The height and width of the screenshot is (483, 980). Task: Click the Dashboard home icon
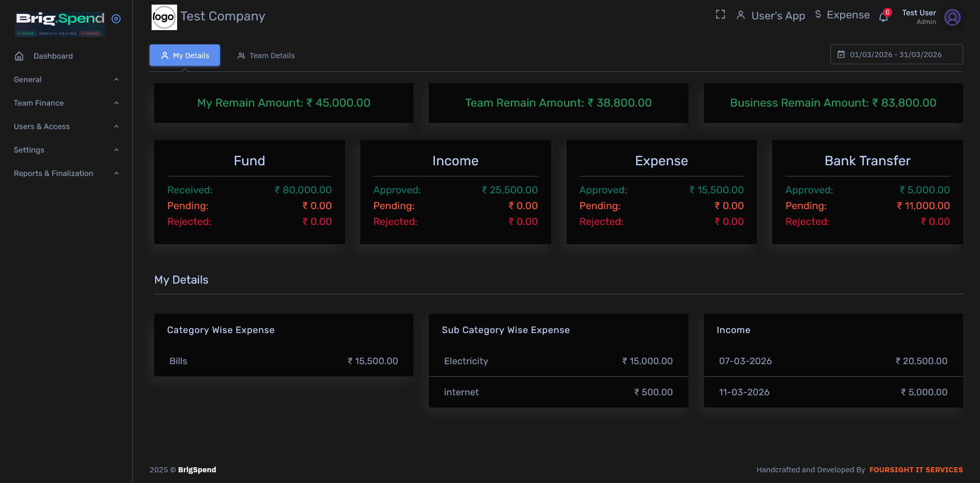pos(19,56)
